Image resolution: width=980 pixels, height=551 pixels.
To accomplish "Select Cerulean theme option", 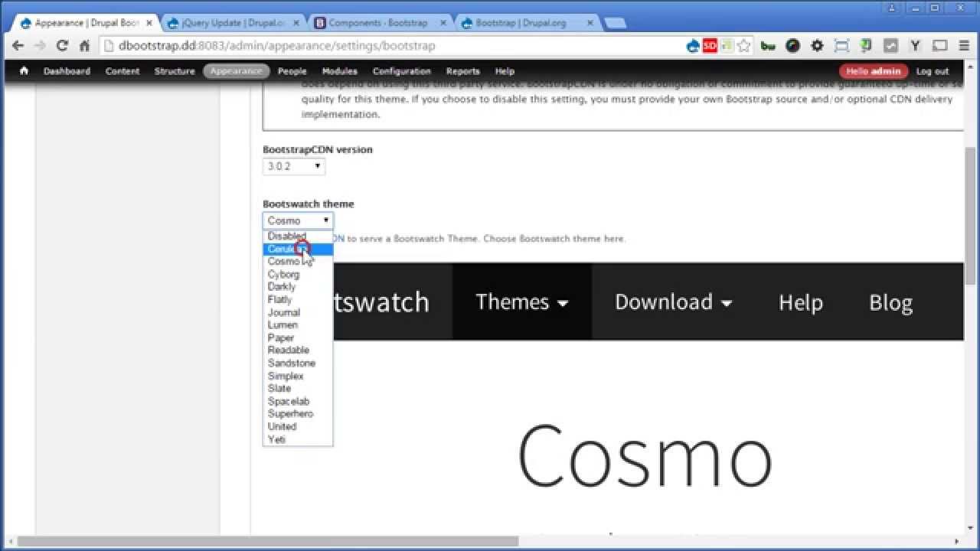I will click(x=298, y=249).
